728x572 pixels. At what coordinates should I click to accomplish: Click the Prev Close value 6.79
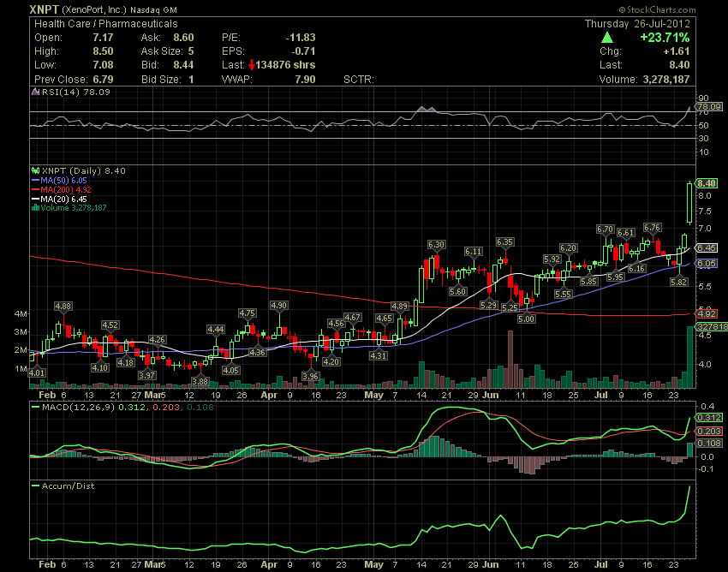click(103, 80)
